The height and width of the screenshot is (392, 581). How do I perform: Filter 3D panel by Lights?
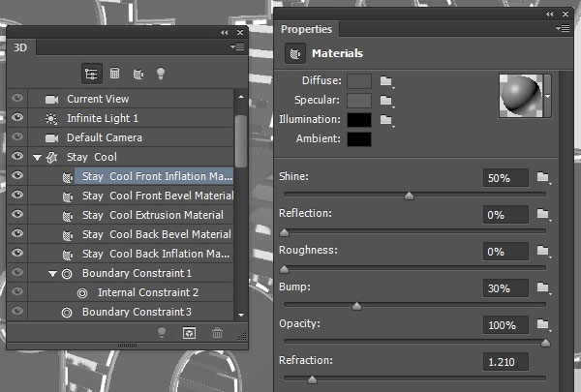(161, 74)
